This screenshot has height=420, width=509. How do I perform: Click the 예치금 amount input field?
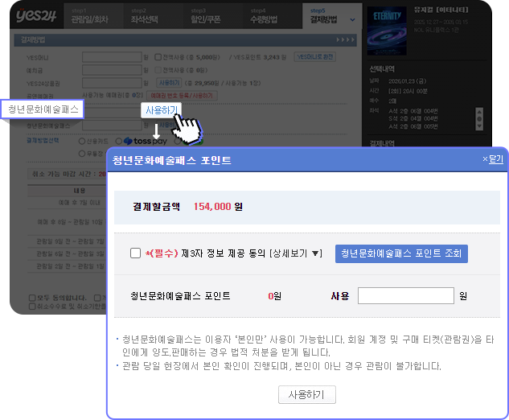pos(112,70)
